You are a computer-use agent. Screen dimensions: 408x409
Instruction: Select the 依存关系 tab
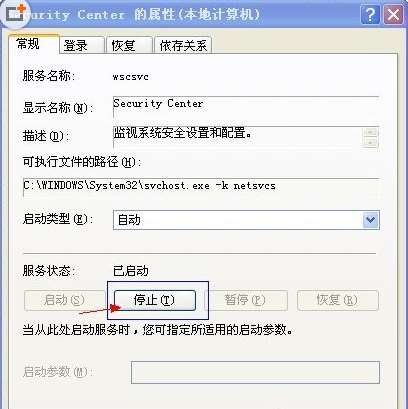[183, 45]
